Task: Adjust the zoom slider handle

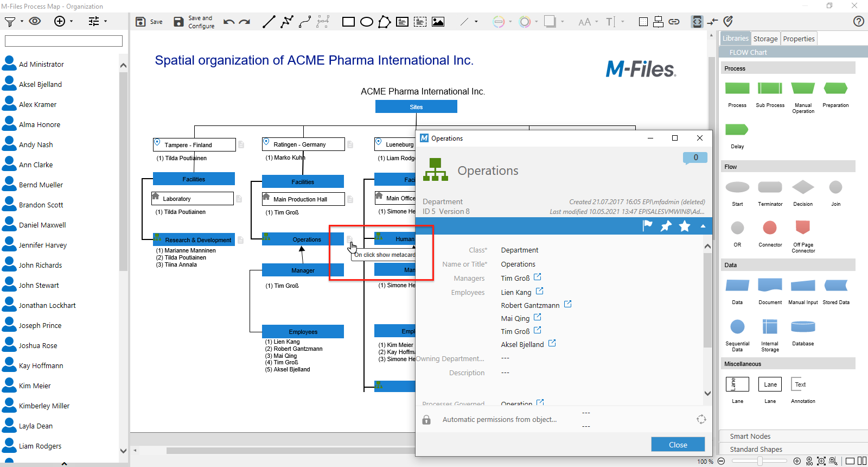Action: (x=760, y=461)
